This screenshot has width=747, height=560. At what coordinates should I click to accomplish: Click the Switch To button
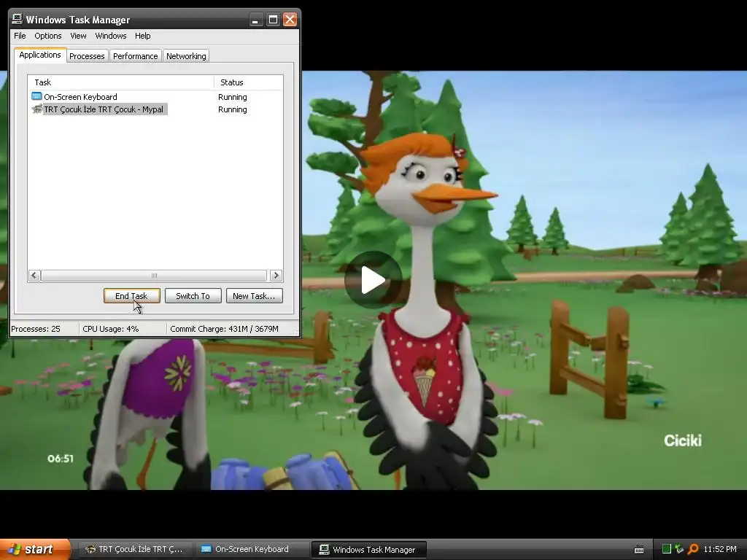pyautogui.click(x=193, y=296)
